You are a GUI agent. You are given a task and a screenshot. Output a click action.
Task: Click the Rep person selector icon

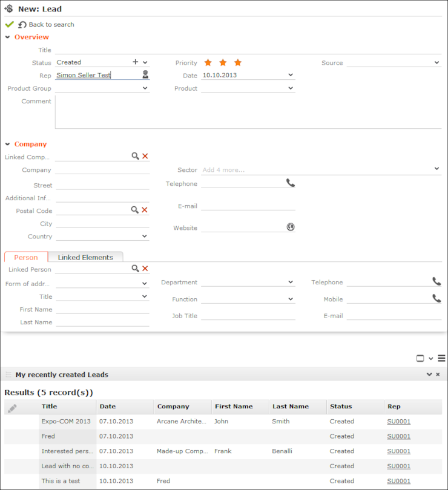pyautogui.click(x=145, y=75)
